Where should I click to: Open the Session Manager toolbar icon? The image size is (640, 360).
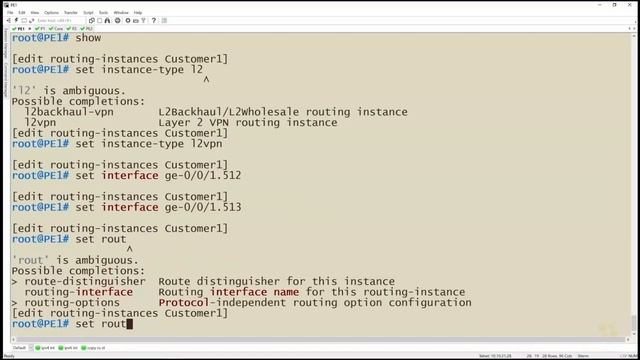(9, 20)
